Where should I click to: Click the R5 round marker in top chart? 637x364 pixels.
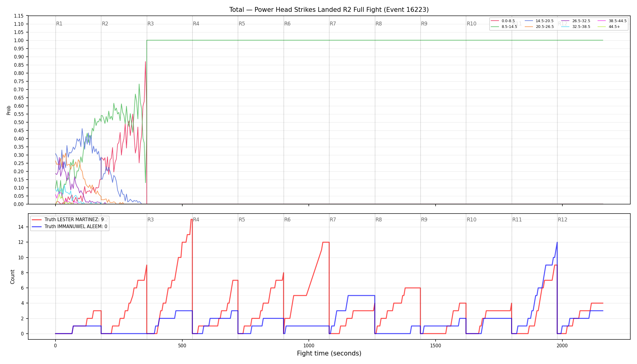242,24
